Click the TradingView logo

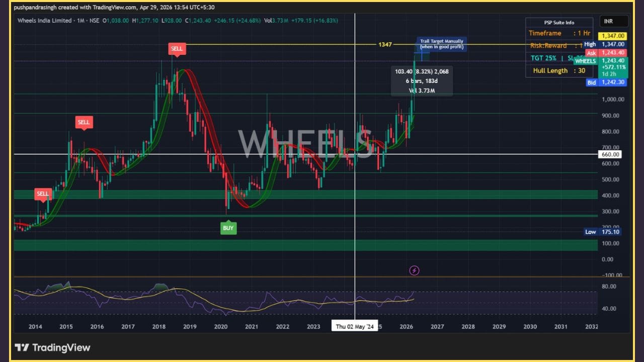click(x=53, y=347)
